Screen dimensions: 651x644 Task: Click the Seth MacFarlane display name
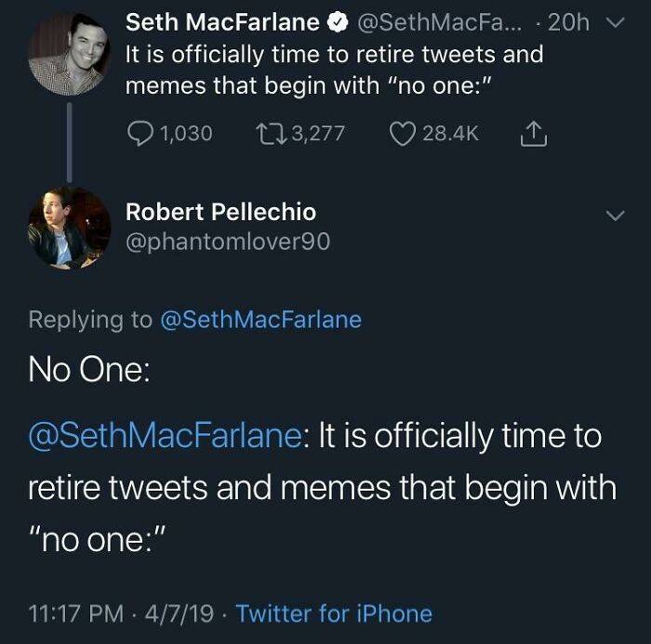(x=222, y=22)
